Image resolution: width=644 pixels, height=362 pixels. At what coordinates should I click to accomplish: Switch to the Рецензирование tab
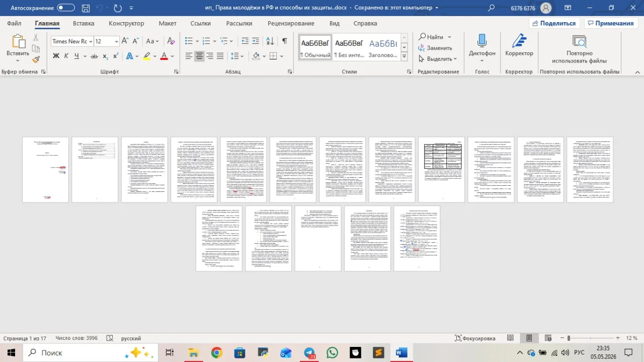291,23
